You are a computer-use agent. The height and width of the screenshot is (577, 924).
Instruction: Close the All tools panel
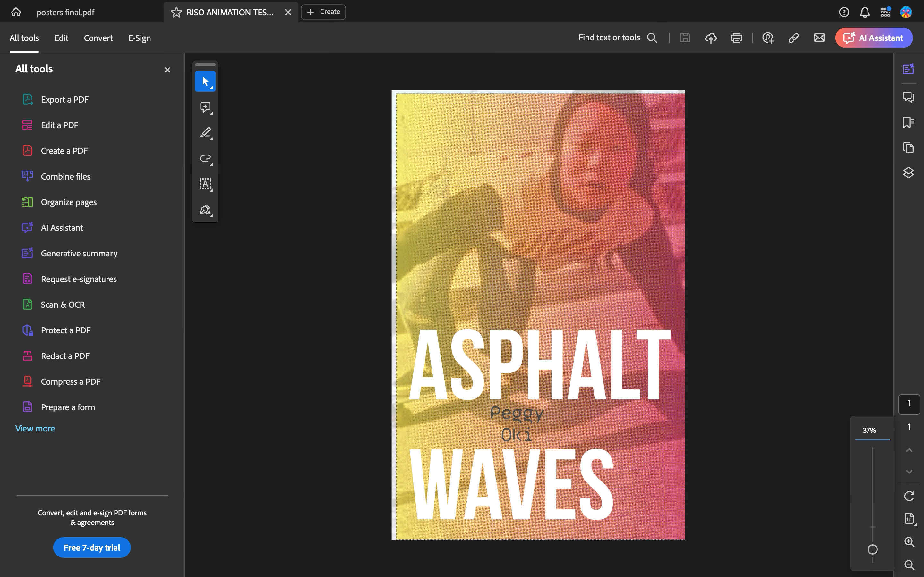click(167, 70)
